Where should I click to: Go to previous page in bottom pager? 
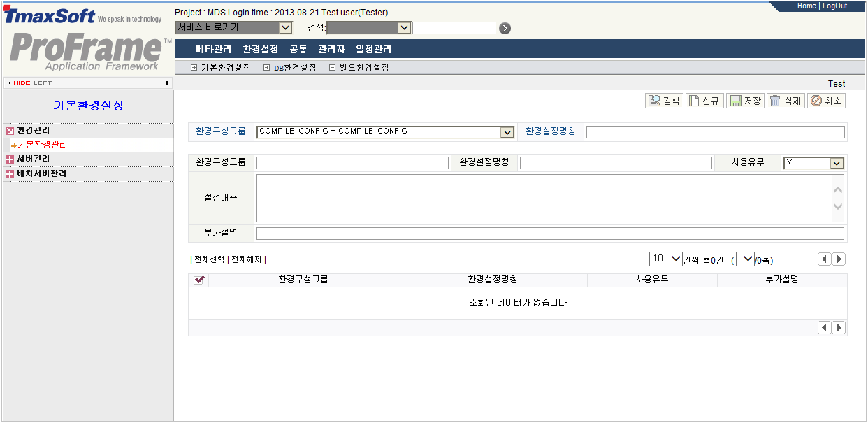pyautogui.click(x=825, y=327)
